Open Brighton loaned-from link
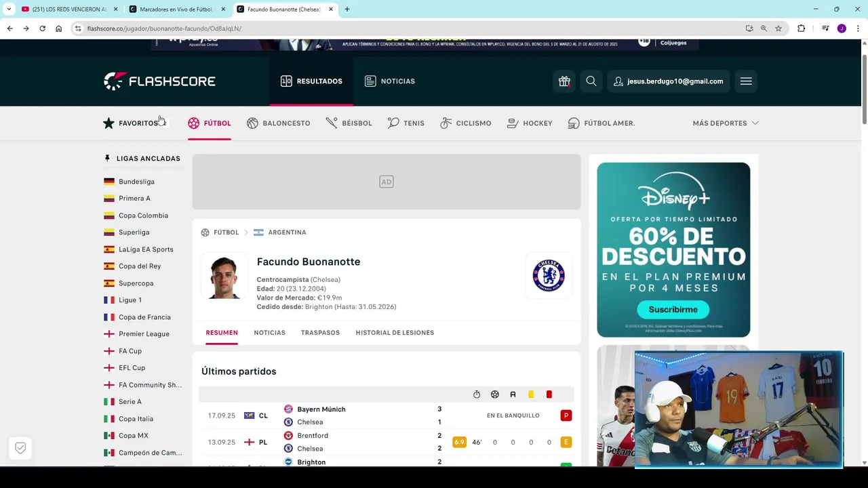868x488 pixels. coord(319,307)
